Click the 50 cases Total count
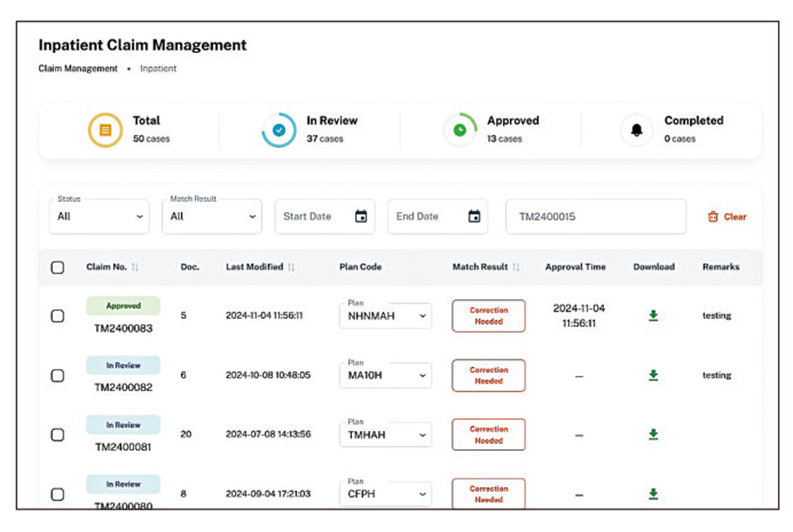This screenshot has width=793, height=532. (151, 139)
